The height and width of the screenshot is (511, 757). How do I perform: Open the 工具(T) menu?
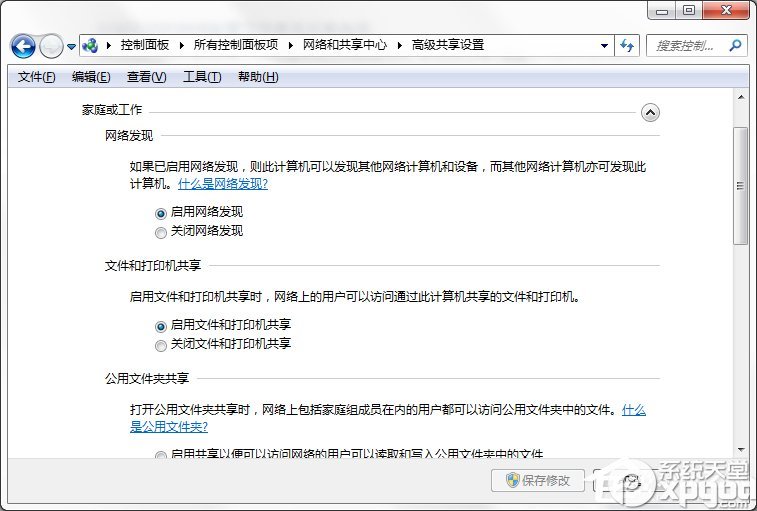coord(202,77)
